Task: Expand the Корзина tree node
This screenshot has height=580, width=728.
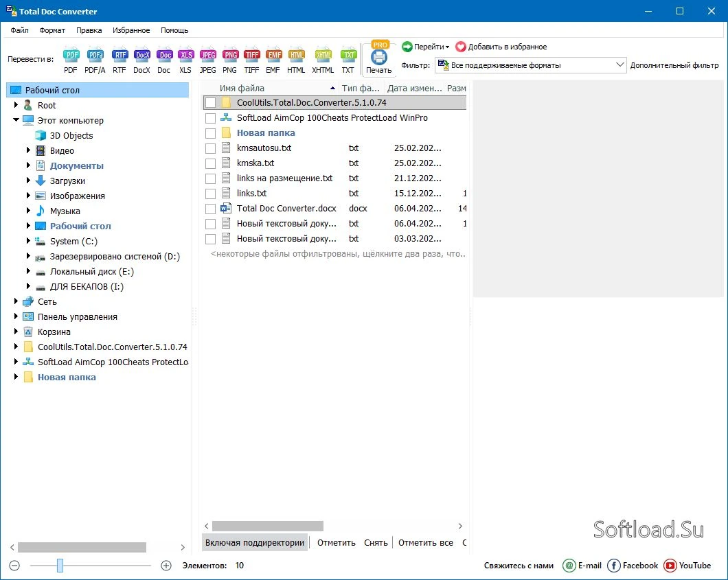Action: tap(16, 332)
